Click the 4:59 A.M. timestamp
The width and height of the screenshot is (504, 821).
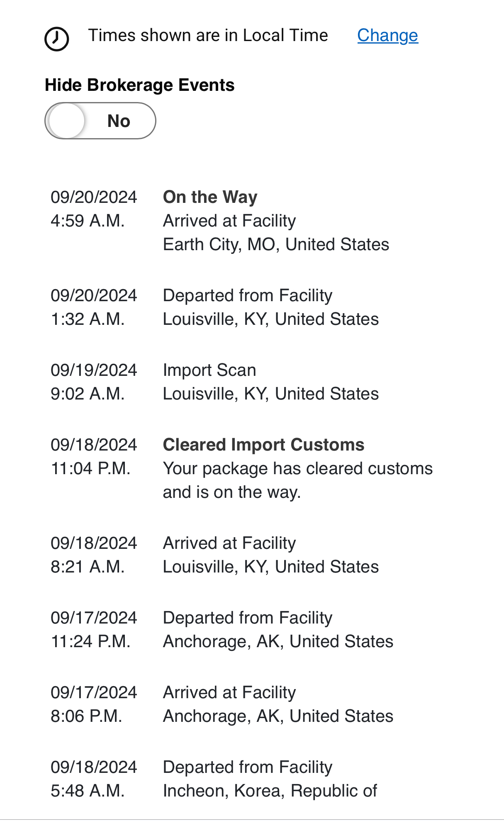[x=88, y=221]
